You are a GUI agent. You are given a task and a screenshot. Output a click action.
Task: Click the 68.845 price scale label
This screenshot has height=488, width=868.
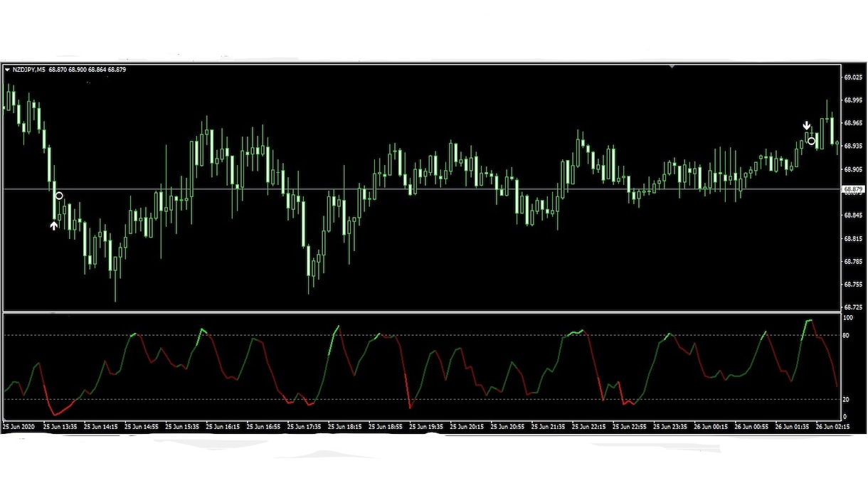[x=852, y=216]
